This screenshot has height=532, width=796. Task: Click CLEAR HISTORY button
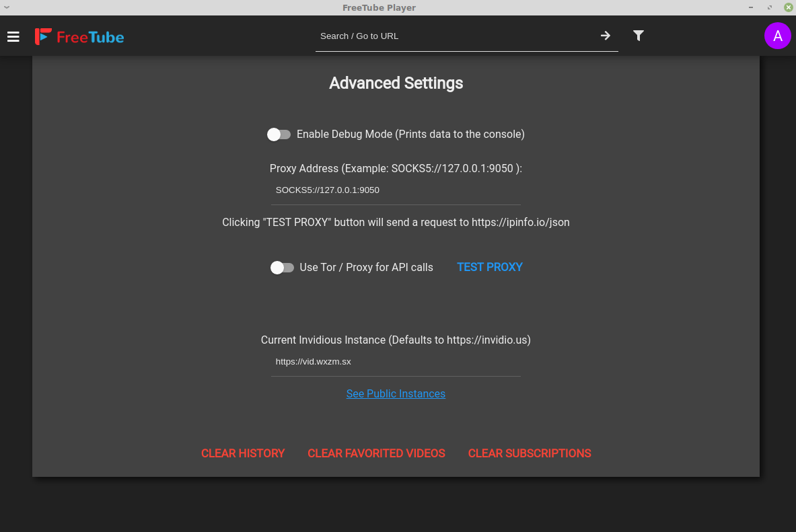click(243, 453)
